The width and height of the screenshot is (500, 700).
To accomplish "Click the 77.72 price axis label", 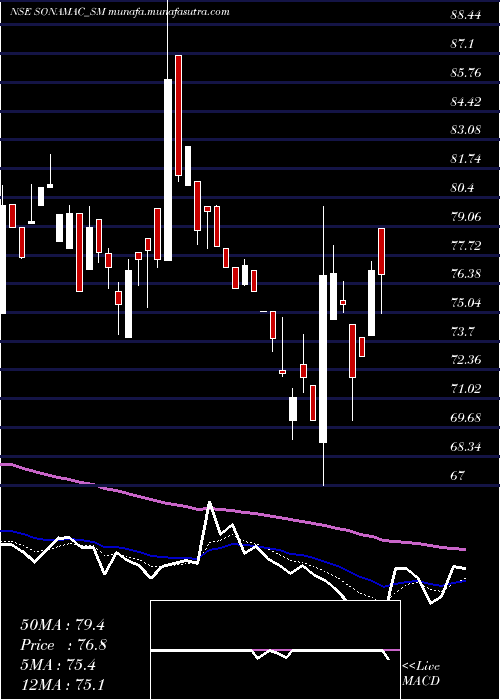I will [x=466, y=245].
